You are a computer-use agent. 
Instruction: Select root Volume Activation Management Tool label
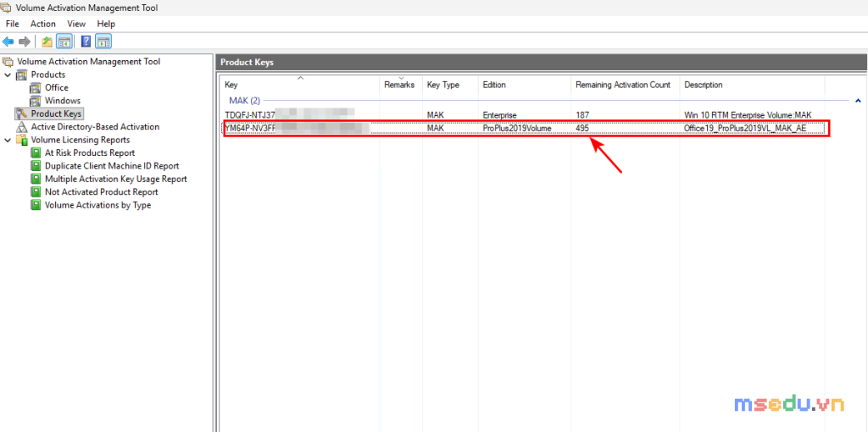[89, 61]
